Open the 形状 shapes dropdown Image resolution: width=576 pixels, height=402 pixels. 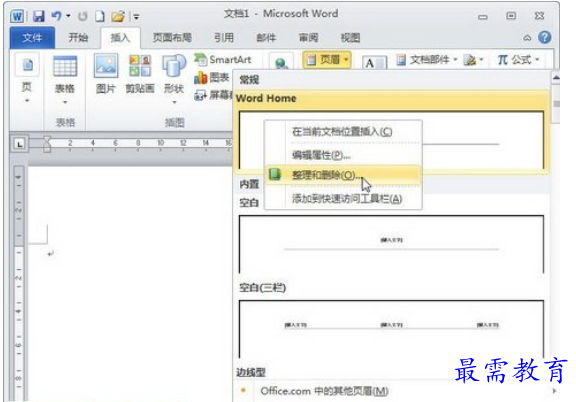(x=174, y=79)
